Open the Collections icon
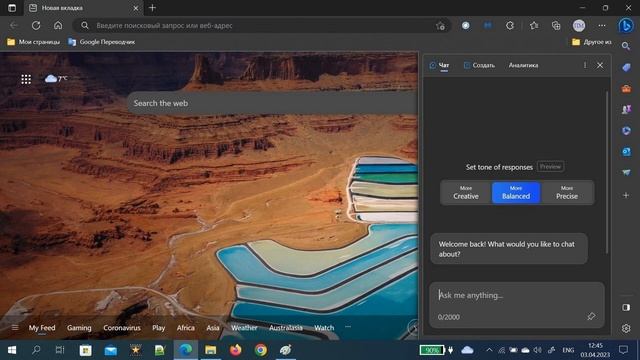 [x=556, y=25]
